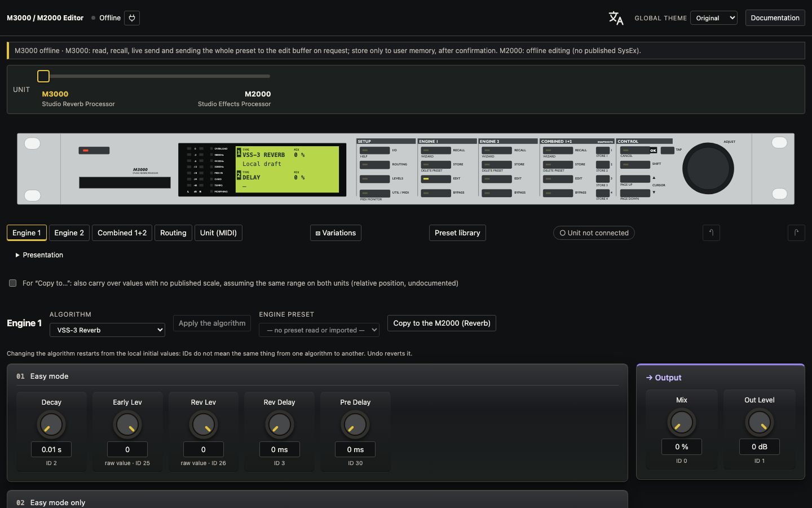This screenshot has width=812, height=508.
Task: Click the language translation icon
Action: click(616, 18)
